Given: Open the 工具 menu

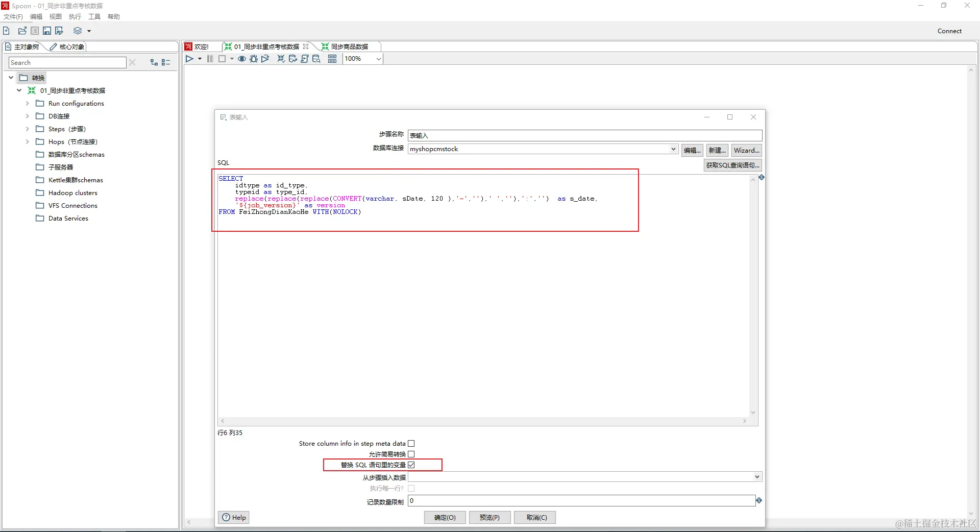Looking at the screenshot, I should point(94,17).
